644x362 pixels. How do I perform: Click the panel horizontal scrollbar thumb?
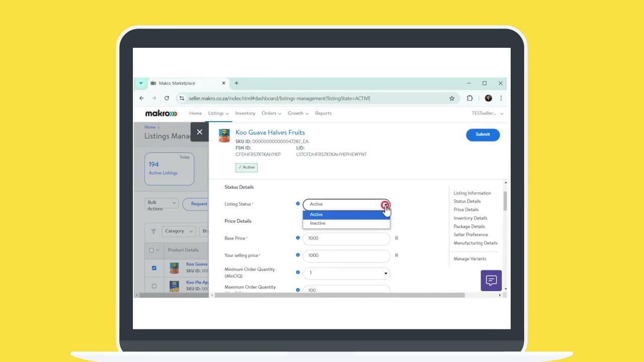(x=339, y=295)
